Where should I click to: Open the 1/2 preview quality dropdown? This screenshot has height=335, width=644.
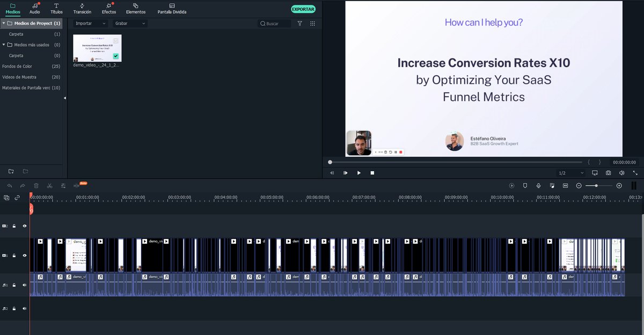tap(571, 173)
